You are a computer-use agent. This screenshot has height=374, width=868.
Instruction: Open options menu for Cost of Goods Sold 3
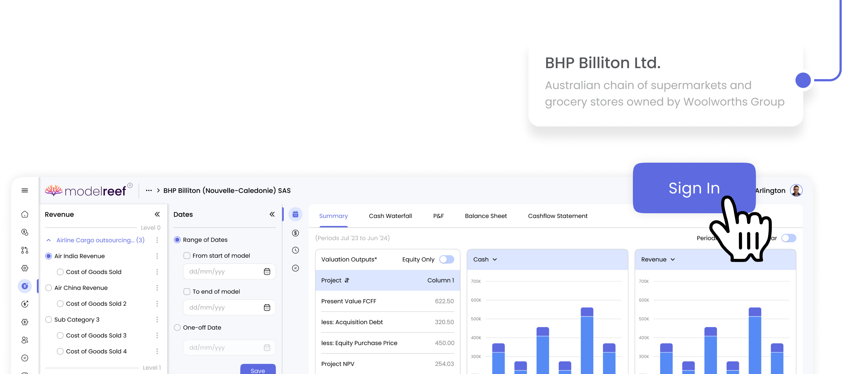point(157,336)
